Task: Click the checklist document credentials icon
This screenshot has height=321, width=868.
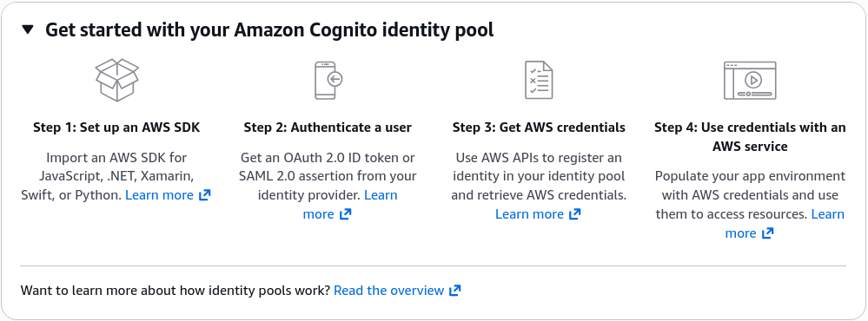Action: 539,80
